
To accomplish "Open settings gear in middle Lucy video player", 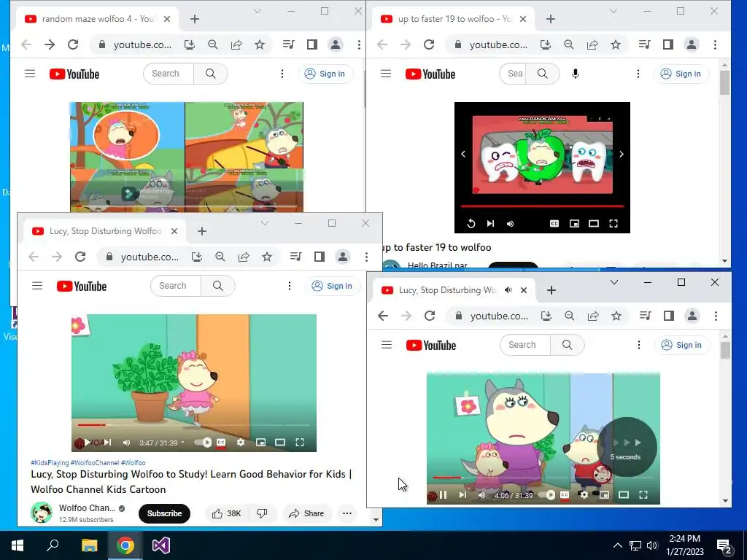I will tap(241, 443).
